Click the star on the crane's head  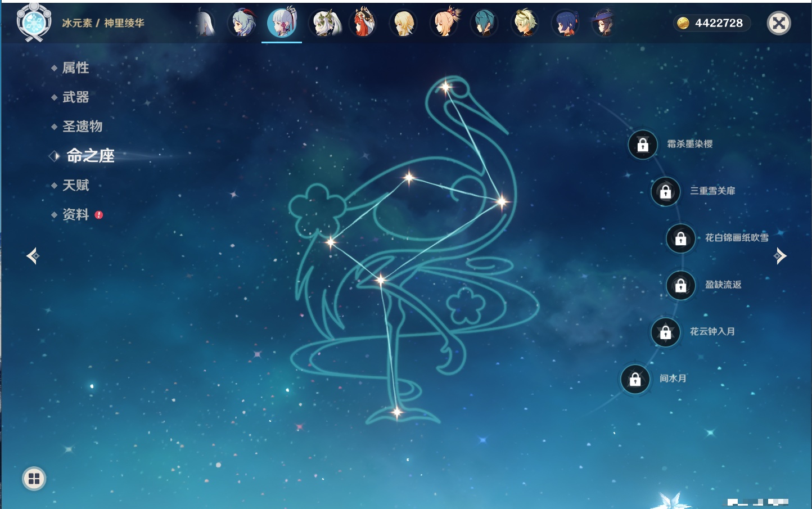pyautogui.click(x=445, y=87)
